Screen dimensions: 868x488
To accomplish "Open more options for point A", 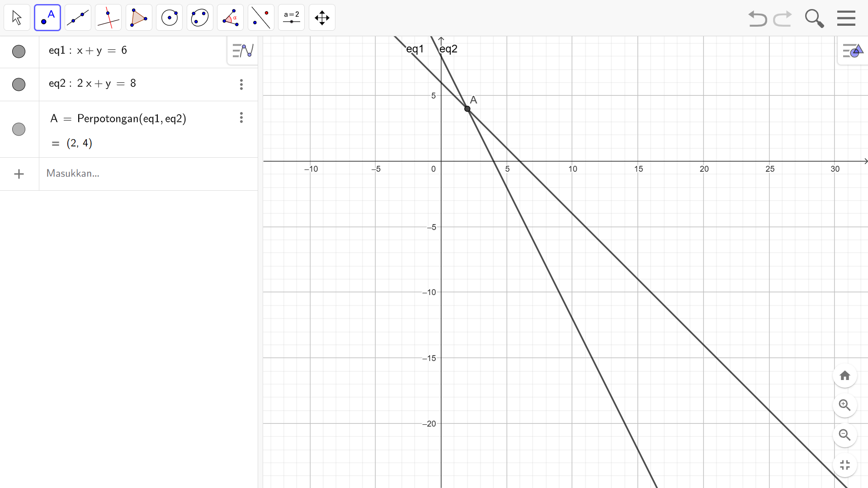I will tap(241, 118).
